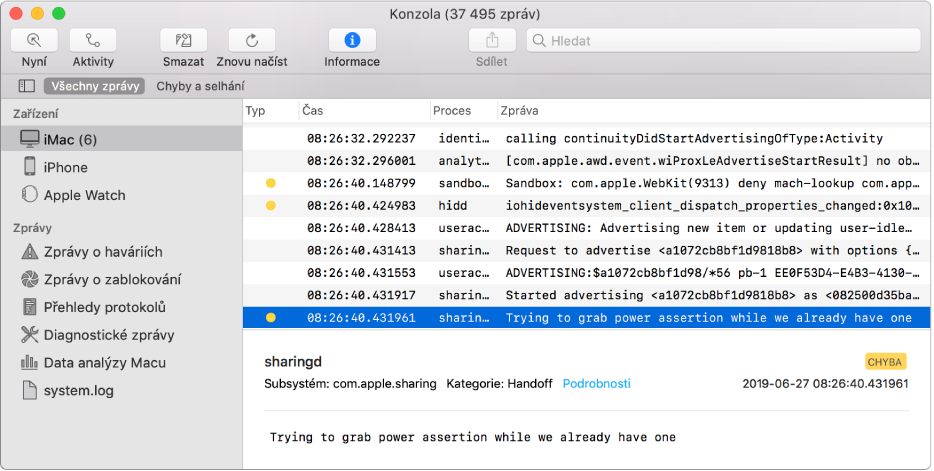Image resolution: width=934 pixels, height=471 pixels.
Task: Click the Sdílet share button
Action: tap(492, 40)
